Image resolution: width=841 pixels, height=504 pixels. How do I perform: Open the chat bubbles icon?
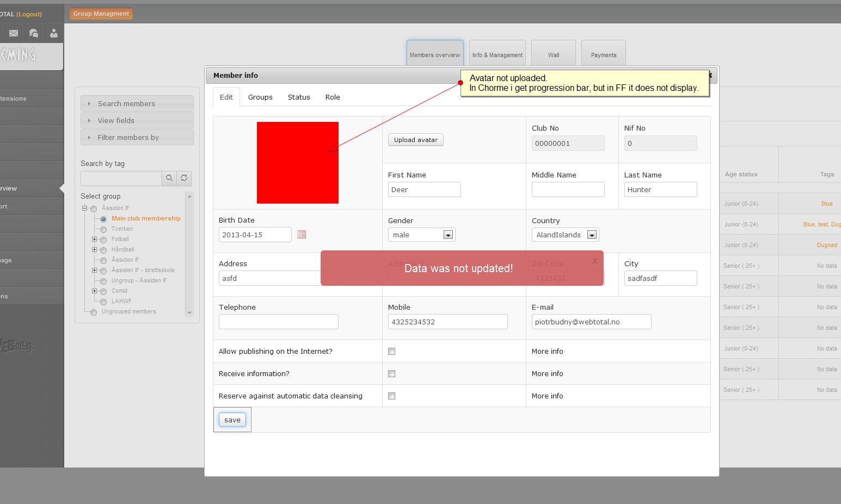34,33
